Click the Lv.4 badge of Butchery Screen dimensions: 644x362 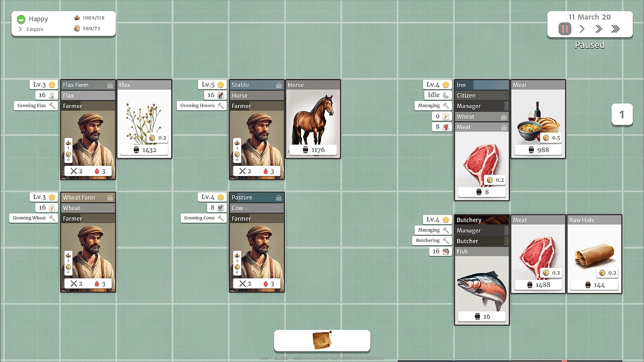pyautogui.click(x=437, y=219)
